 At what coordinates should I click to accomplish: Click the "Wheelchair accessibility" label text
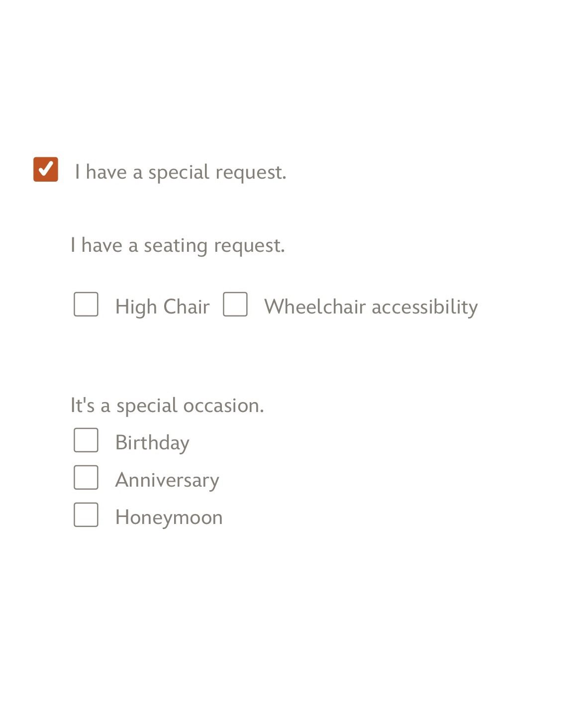click(x=371, y=307)
